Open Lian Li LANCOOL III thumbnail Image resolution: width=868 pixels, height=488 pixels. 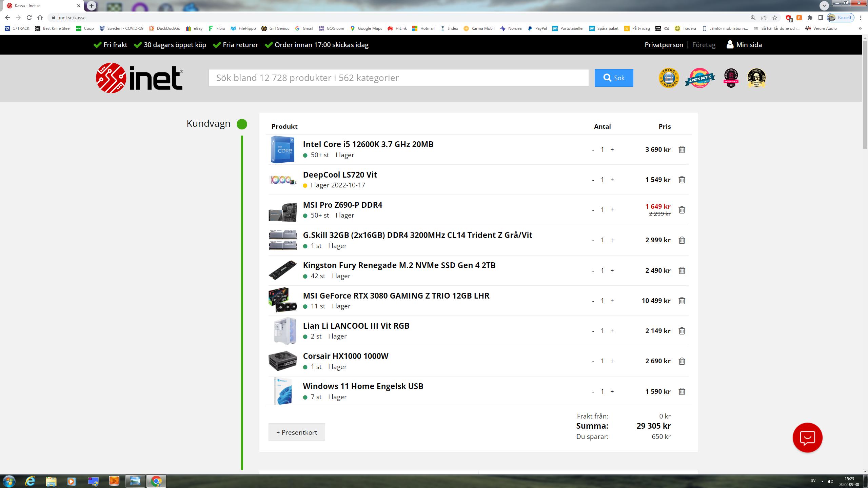coord(284,331)
